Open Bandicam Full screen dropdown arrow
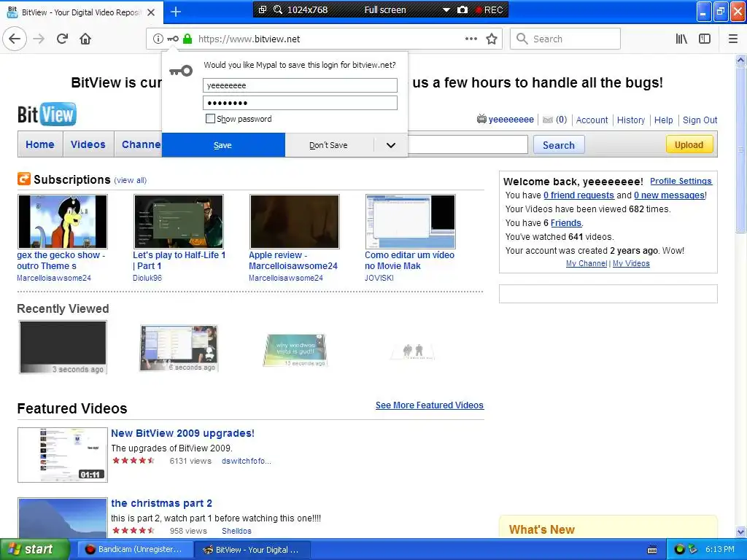This screenshot has height=560, width=747. [x=446, y=9]
